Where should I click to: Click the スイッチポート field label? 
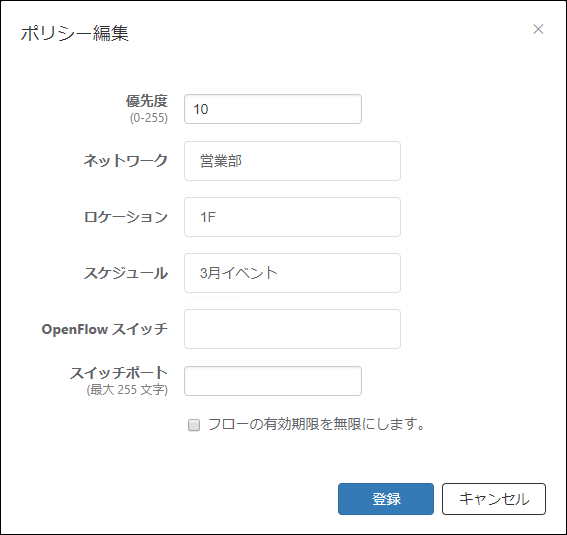[x=119, y=373]
